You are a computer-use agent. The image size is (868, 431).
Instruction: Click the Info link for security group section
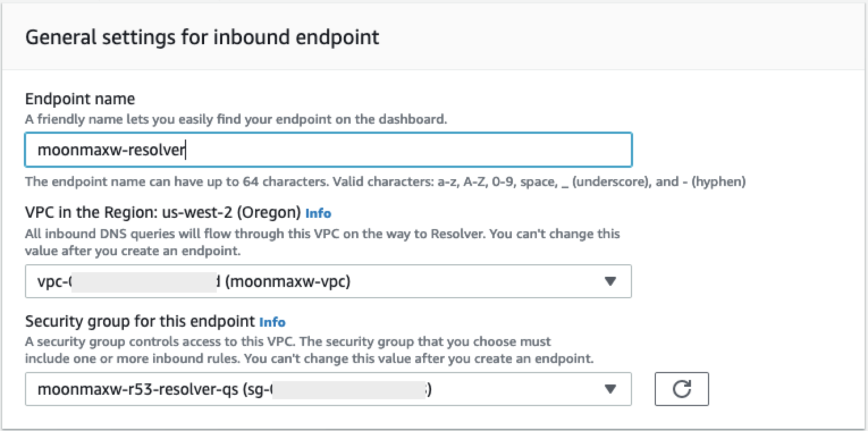[x=272, y=322]
